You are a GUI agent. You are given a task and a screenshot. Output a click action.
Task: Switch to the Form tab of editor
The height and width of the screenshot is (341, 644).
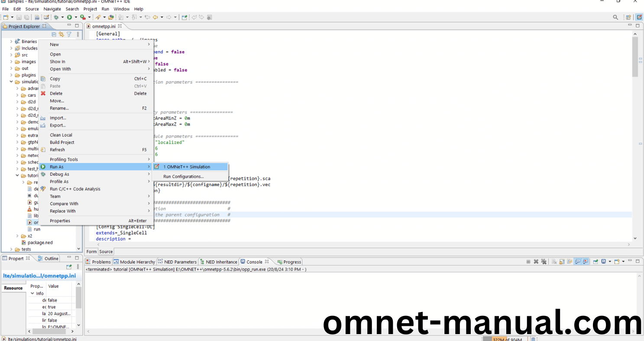(x=91, y=251)
